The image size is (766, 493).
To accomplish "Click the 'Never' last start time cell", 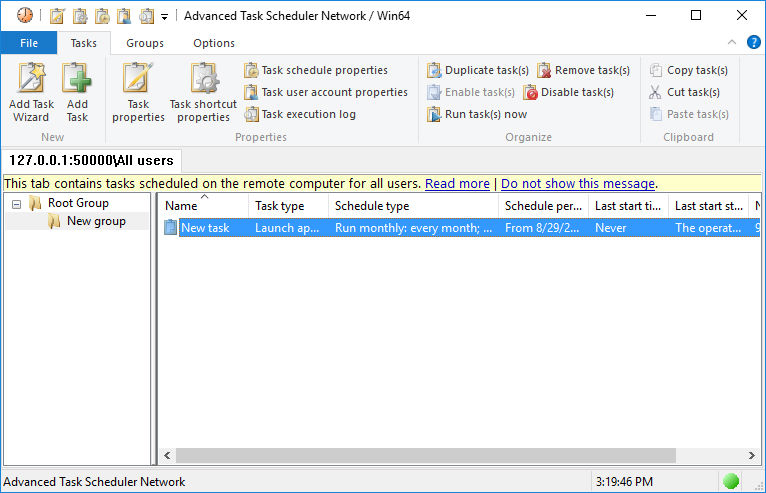I will (611, 228).
